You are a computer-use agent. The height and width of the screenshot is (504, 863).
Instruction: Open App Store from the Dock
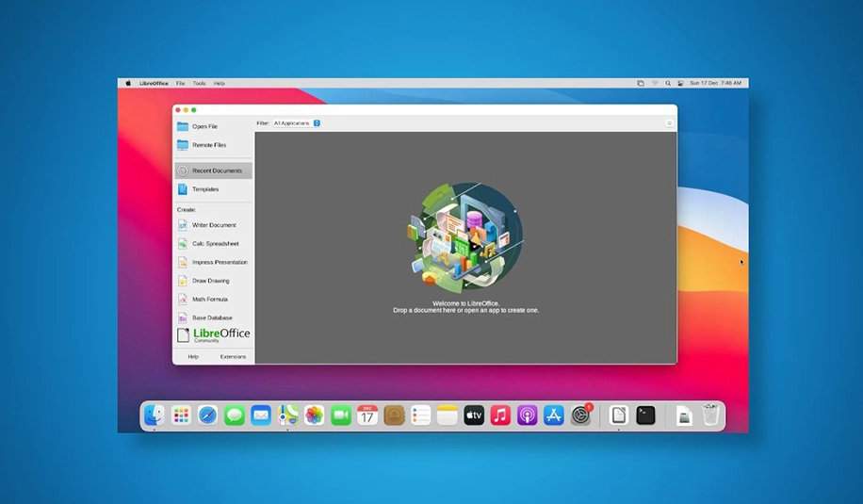tap(554, 415)
